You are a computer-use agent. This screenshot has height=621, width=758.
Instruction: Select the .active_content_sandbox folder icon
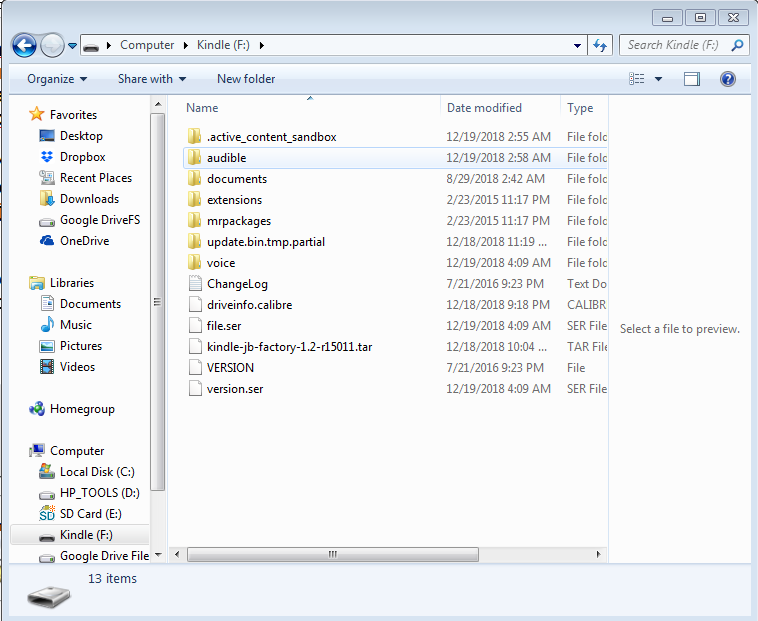pos(194,136)
